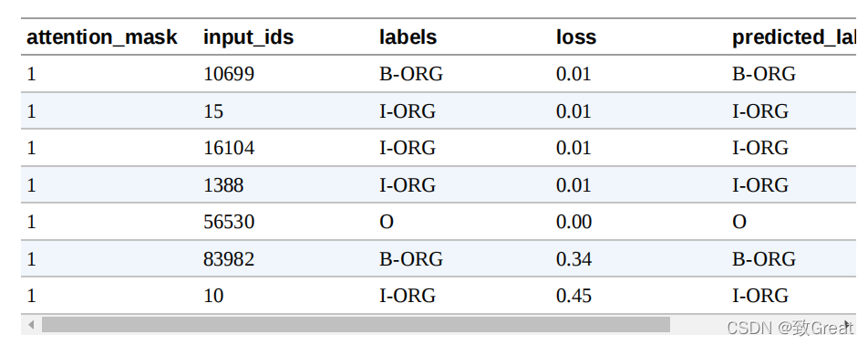The image size is (868, 345).
Task: Click the input_ids cell 15
Action: point(213,110)
